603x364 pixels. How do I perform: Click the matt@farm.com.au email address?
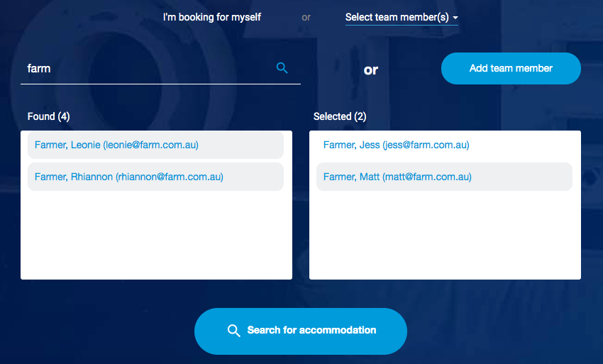(427, 177)
